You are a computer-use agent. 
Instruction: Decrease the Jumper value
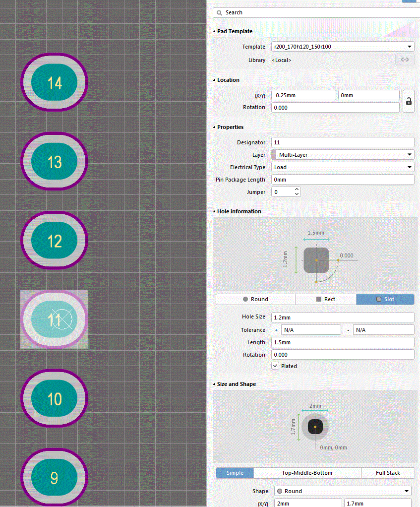click(297, 194)
